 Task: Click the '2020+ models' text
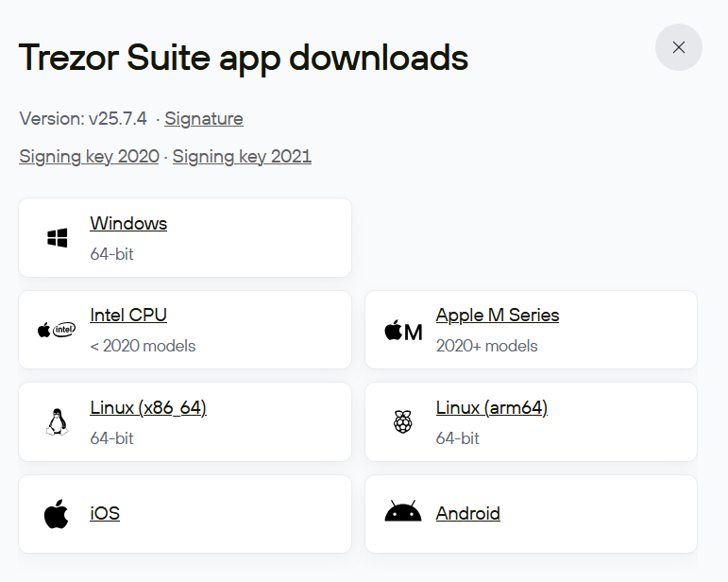pyautogui.click(x=486, y=346)
